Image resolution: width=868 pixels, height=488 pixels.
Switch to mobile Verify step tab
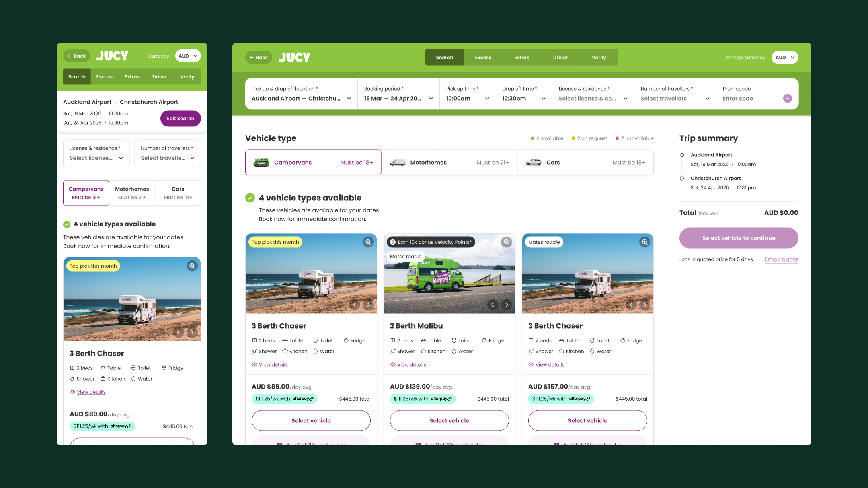coord(187,76)
